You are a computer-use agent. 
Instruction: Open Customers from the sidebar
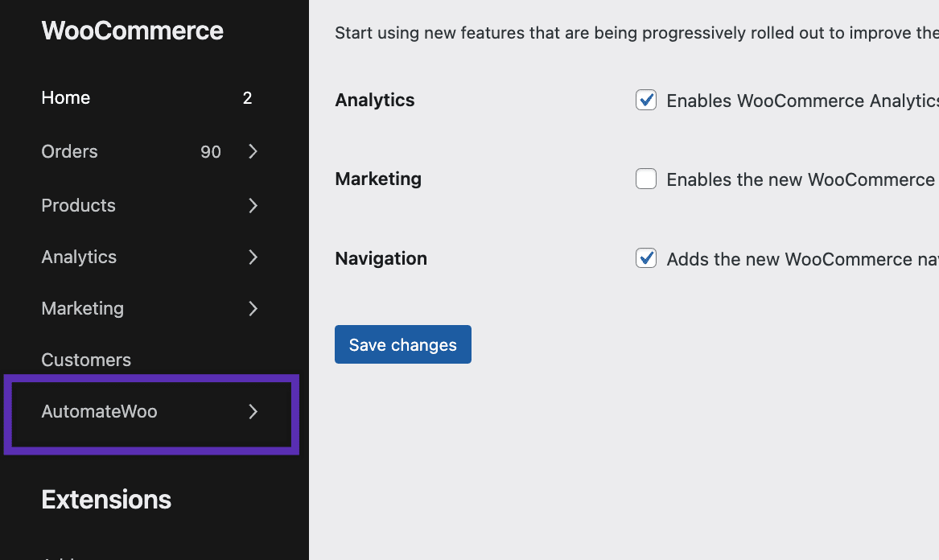(x=86, y=360)
